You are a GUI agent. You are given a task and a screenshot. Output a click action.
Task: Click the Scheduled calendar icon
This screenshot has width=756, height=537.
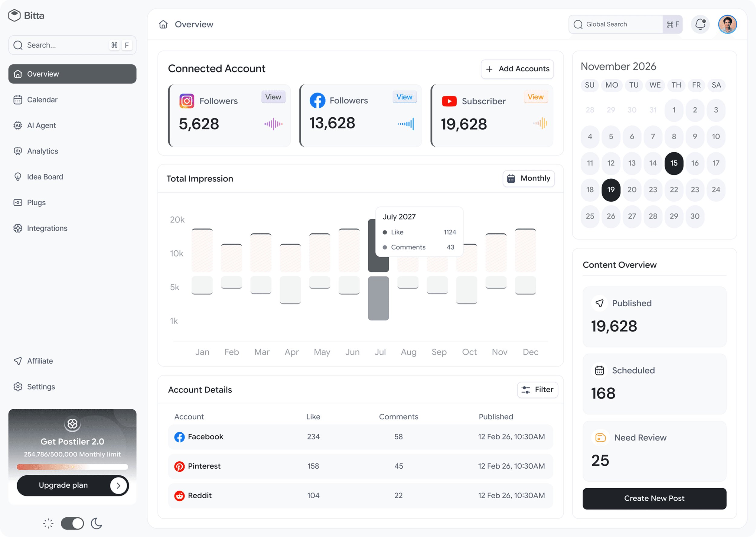pos(600,370)
